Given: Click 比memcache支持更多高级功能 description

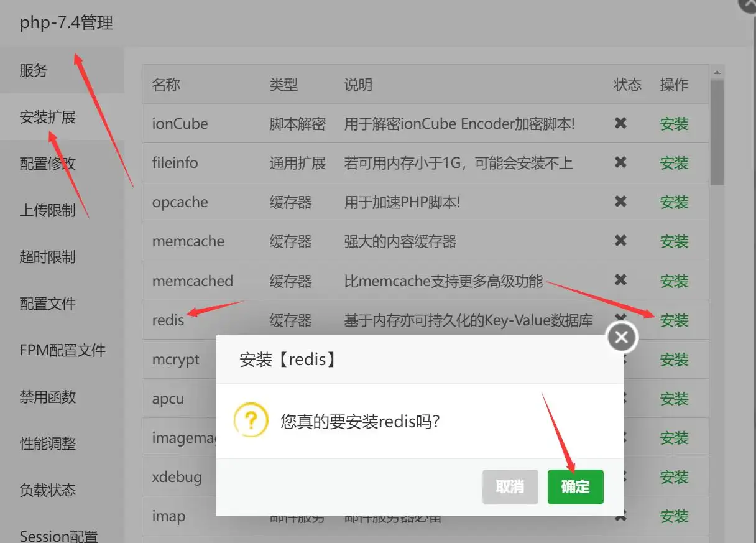Looking at the screenshot, I should (x=443, y=281).
